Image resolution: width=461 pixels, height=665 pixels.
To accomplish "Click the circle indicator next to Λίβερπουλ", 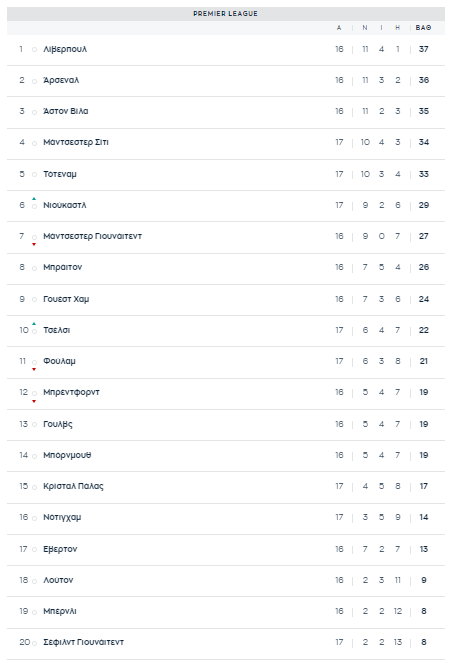I will 34,50.
